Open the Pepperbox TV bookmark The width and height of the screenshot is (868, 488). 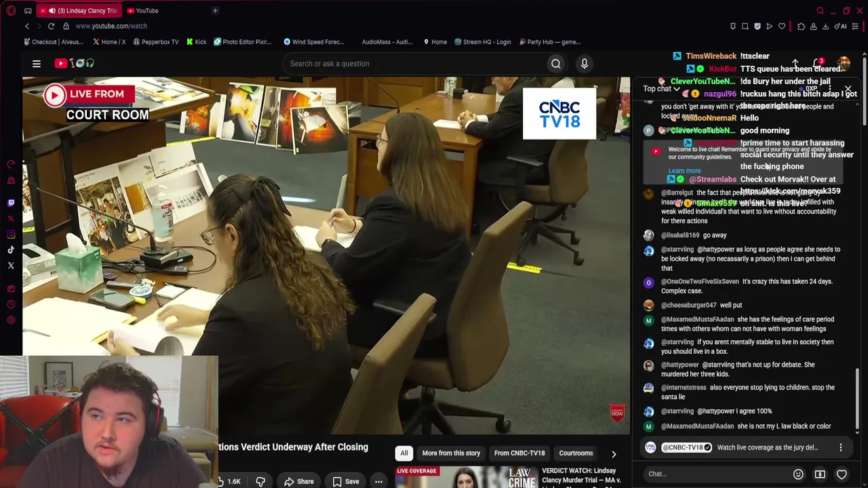tap(156, 42)
